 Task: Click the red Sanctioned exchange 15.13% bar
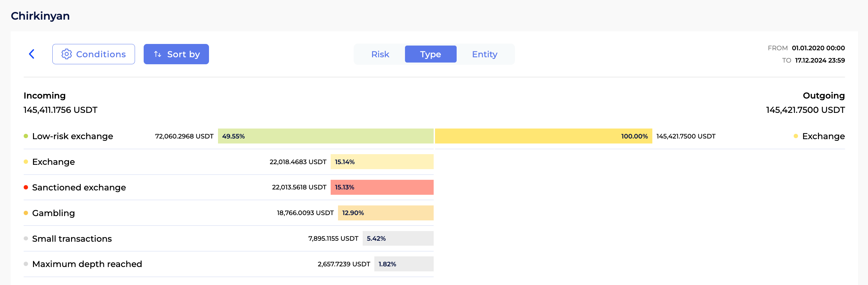382,187
